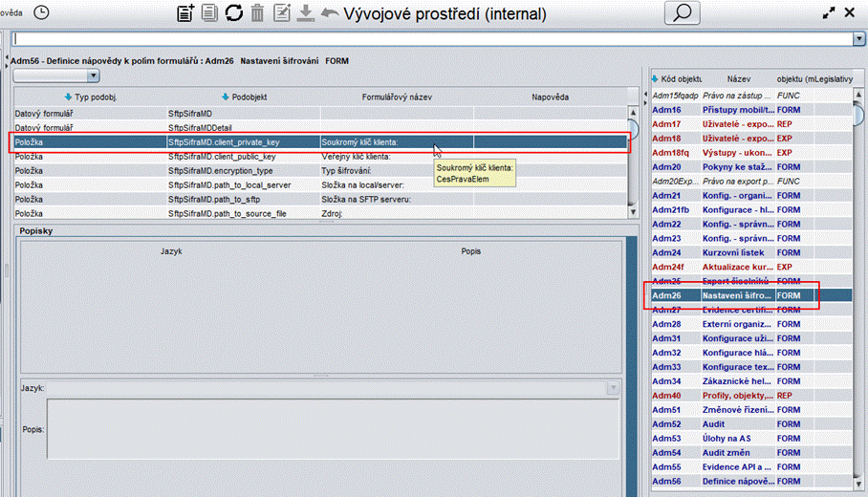
Task: Click the refresh arrows icon
Action: click(233, 13)
